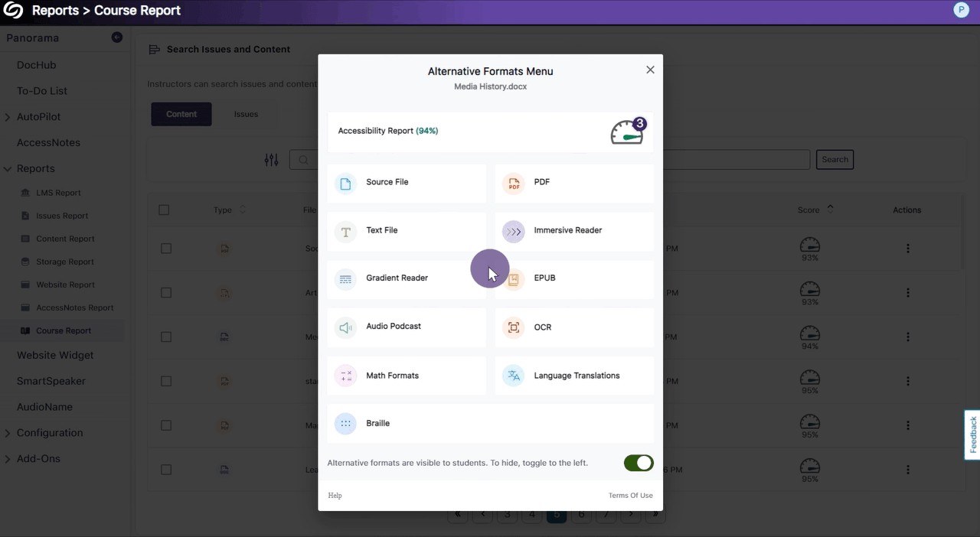
Task: Toggle alternative formats visibility for students
Action: click(639, 463)
